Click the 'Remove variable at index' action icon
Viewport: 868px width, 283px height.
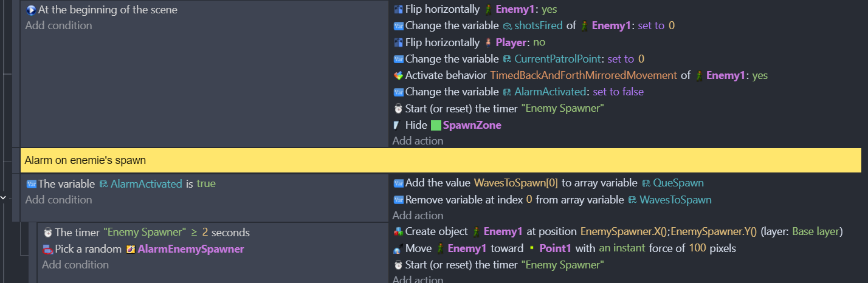click(x=398, y=200)
